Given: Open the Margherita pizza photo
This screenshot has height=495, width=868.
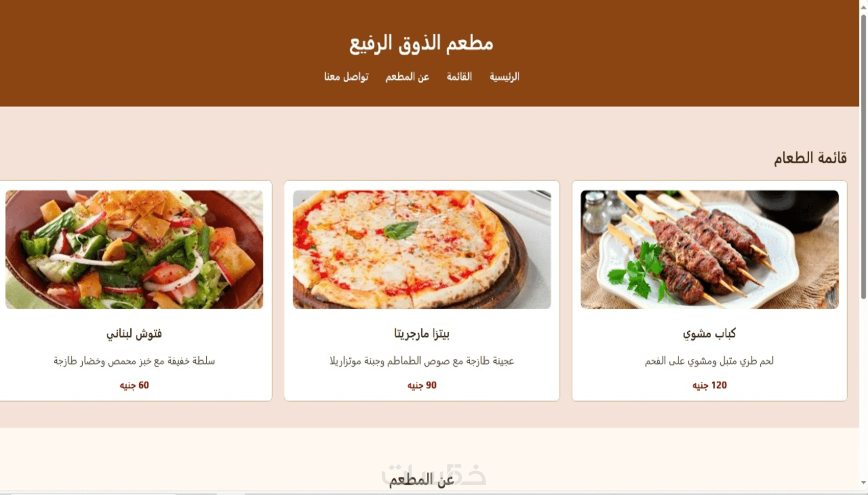Looking at the screenshot, I should (x=422, y=250).
